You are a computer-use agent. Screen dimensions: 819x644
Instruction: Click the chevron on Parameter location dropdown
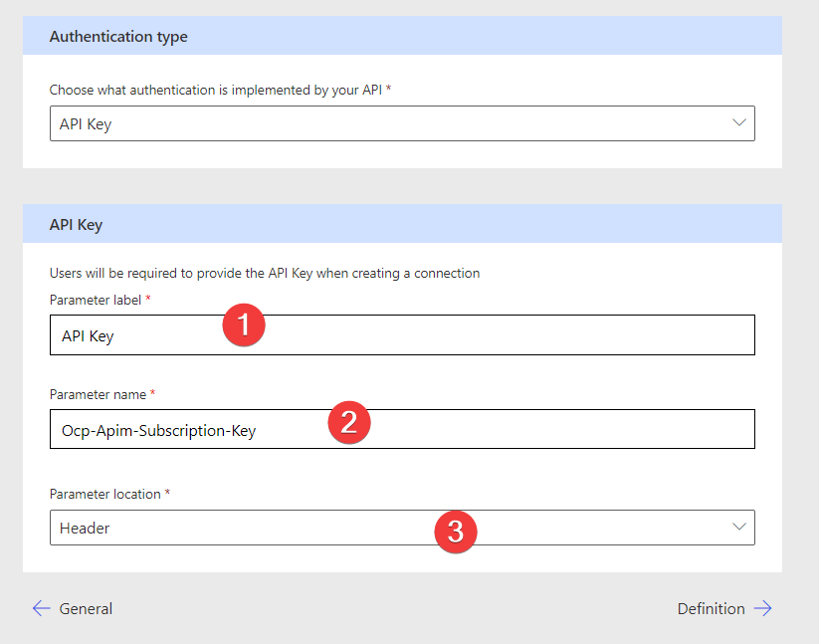[738, 528]
